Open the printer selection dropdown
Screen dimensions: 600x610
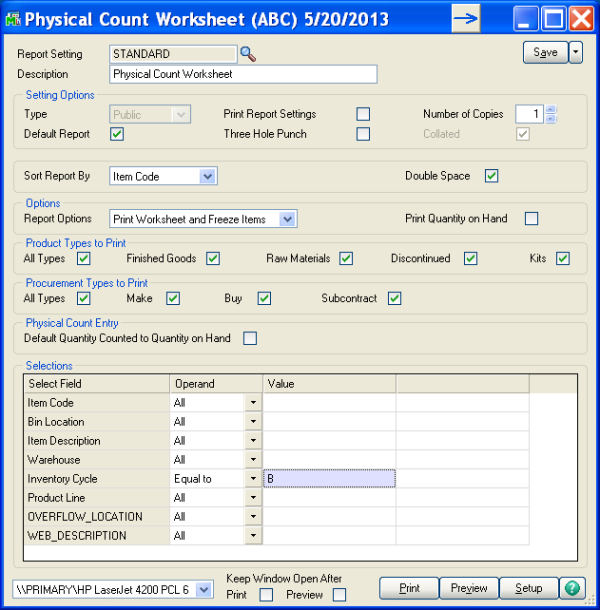click(204, 590)
